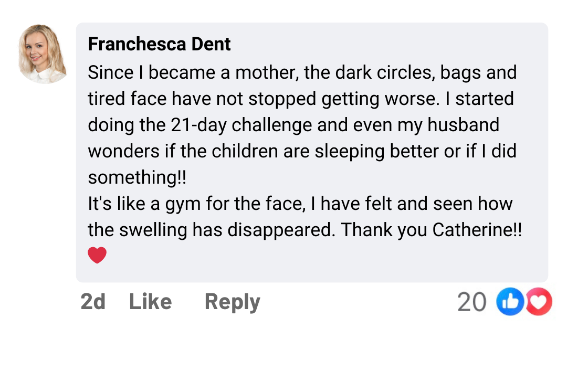Click the red heart emoji in comment
The image size is (567, 392).
tap(97, 256)
